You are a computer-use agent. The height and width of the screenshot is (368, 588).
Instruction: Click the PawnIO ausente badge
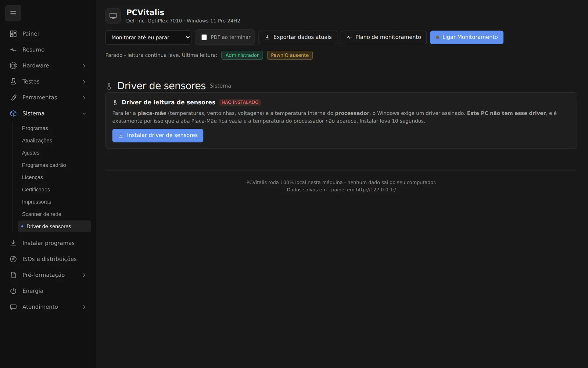pyautogui.click(x=290, y=55)
